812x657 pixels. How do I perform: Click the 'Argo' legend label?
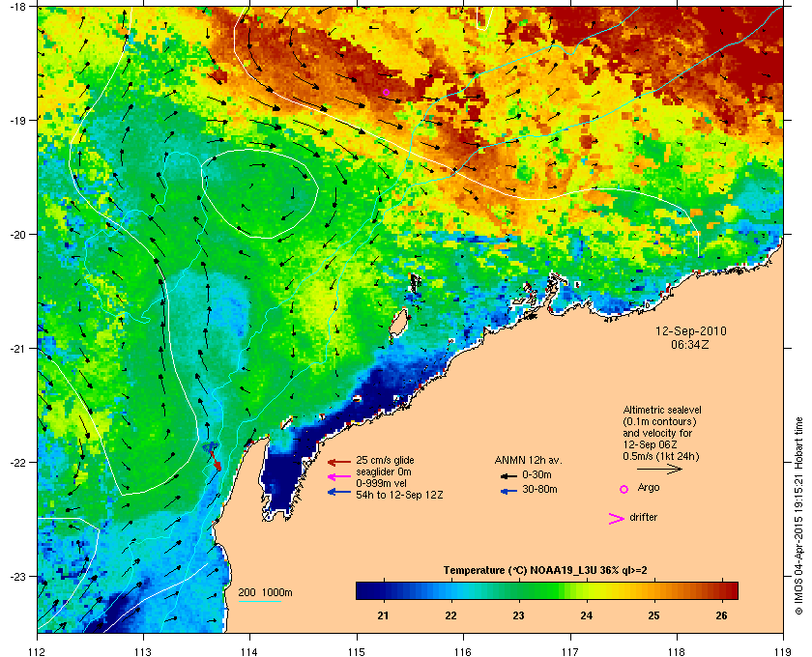pyautogui.click(x=649, y=488)
